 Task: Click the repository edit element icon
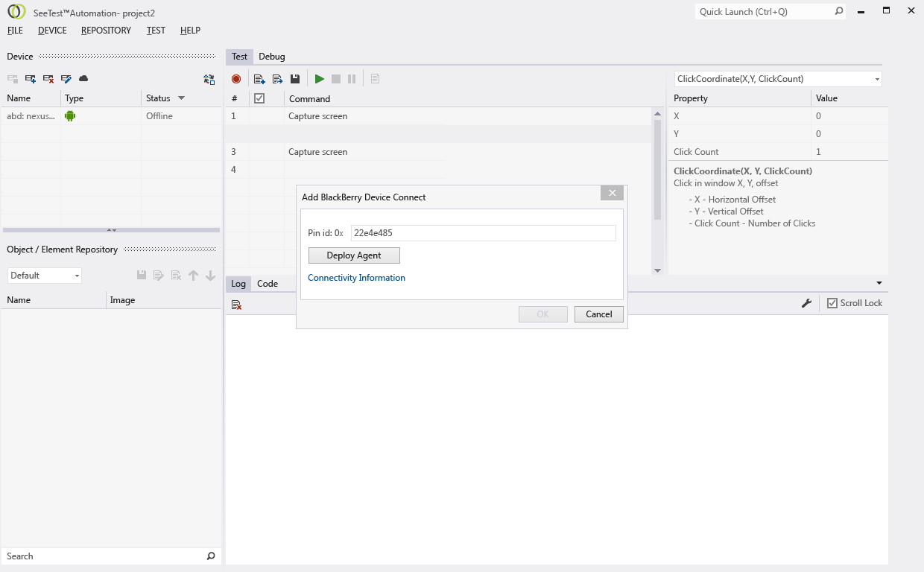point(159,276)
